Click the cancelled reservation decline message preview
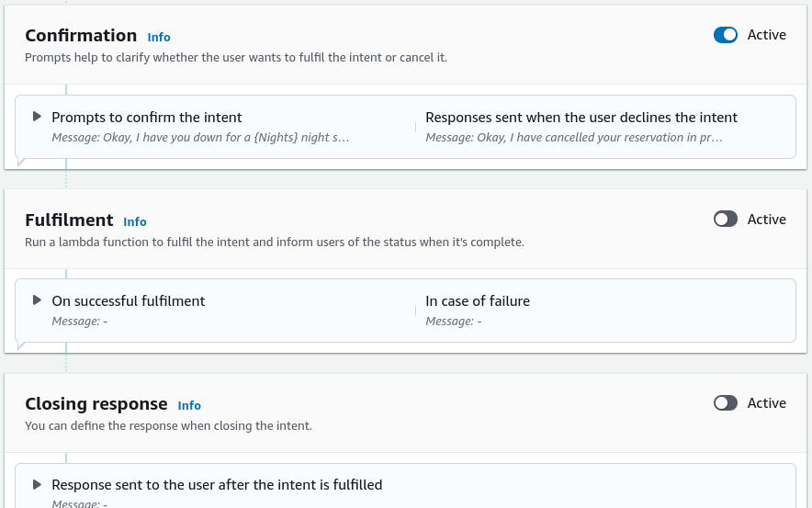The width and height of the screenshot is (812, 508). coord(574,137)
